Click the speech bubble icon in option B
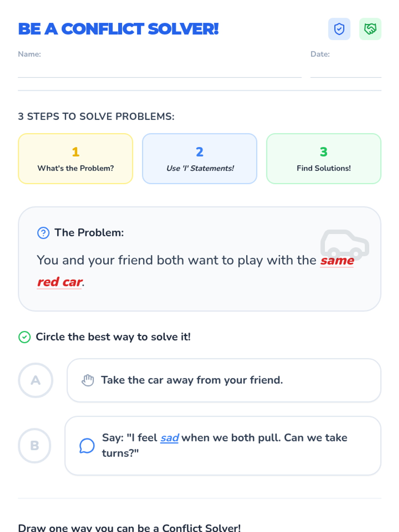Screen dimensions: 399x532 click(x=87, y=446)
